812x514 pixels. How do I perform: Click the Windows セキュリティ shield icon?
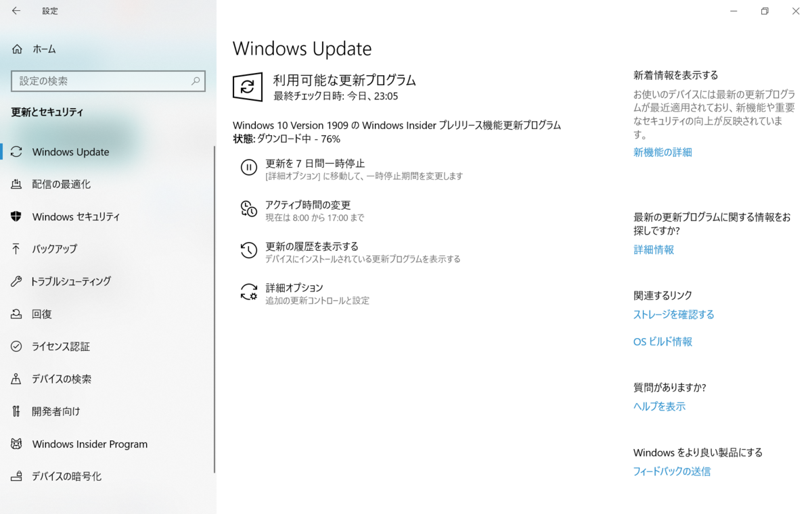click(x=17, y=216)
